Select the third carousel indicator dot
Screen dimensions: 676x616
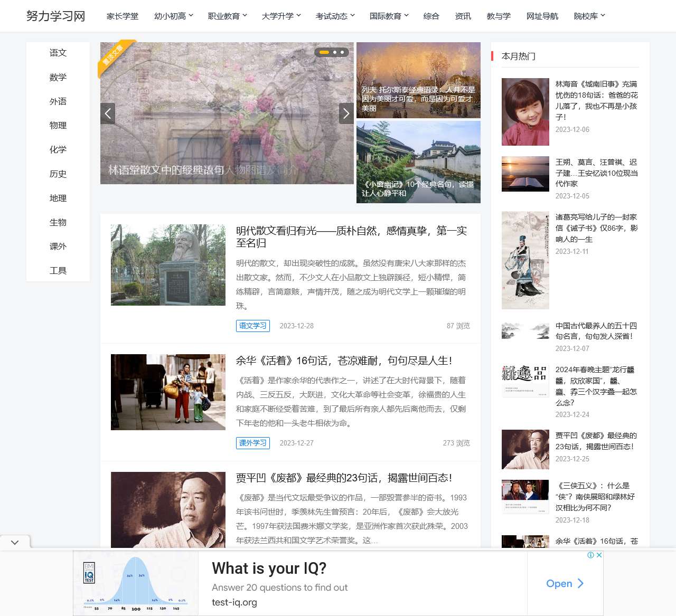[x=342, y=52]
